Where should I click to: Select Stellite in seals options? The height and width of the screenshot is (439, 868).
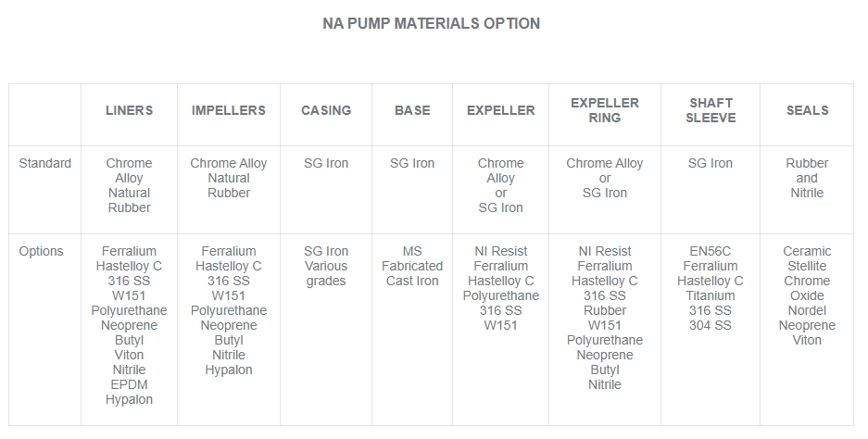pos(807,267)
